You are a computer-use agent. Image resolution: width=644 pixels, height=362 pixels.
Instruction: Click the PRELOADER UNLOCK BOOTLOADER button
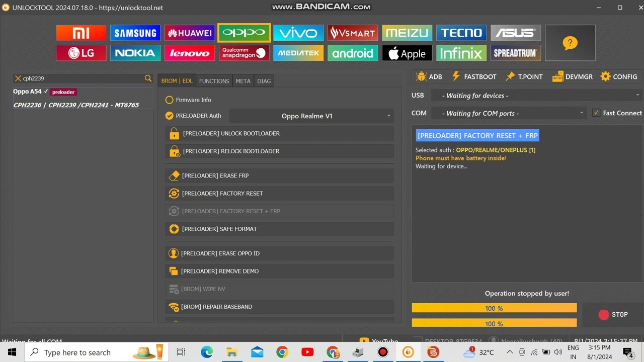tap(279, 134)
